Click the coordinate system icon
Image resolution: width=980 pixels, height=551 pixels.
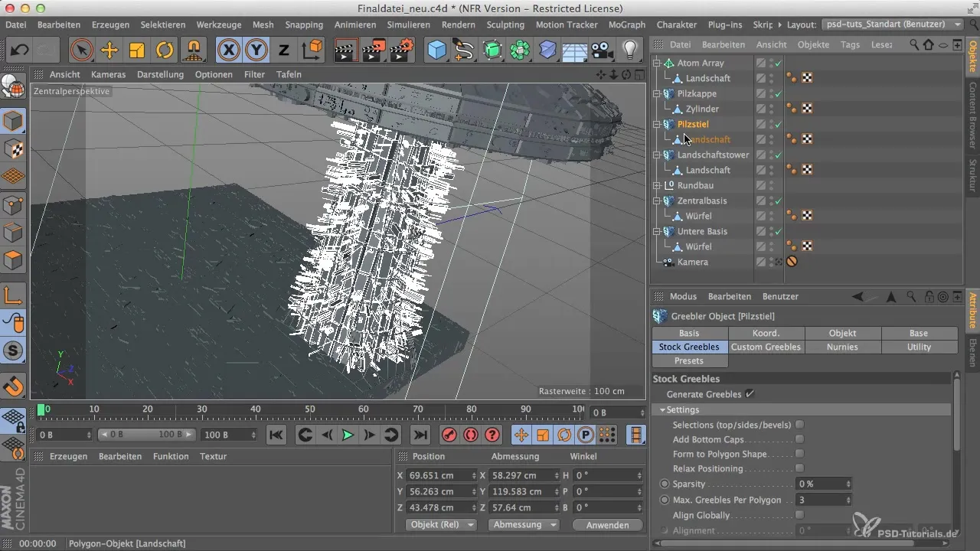[x=312, y=51]
